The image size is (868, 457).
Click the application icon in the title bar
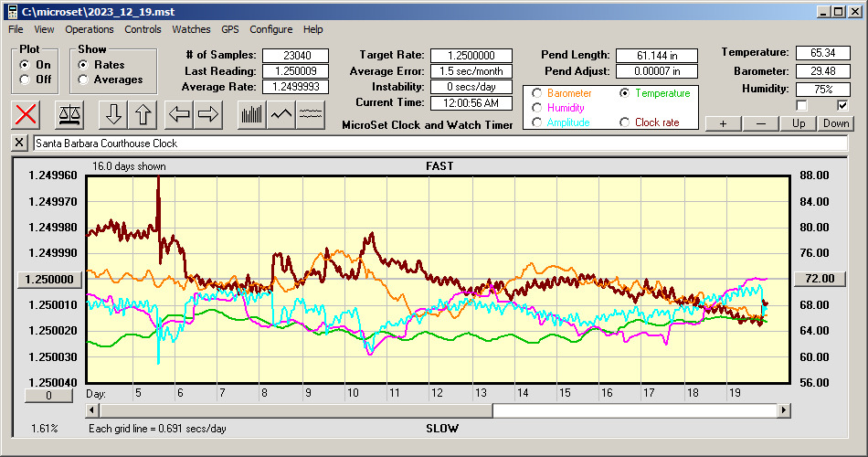12,12
